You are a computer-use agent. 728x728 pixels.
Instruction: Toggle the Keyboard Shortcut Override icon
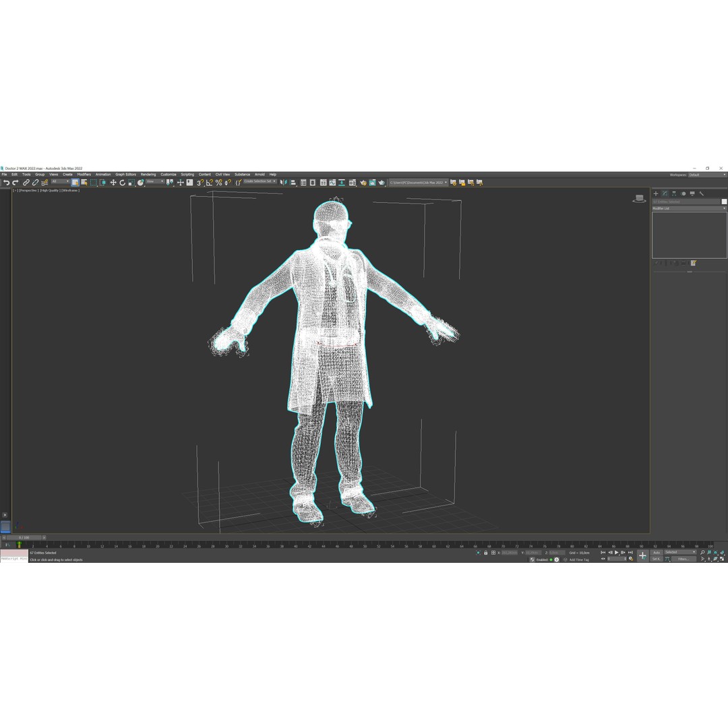point(189,183)
